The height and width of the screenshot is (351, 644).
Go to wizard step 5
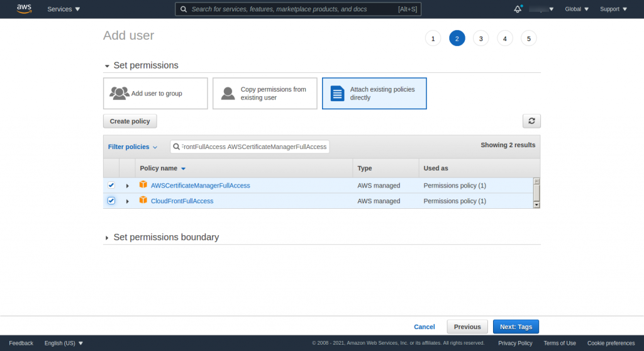click(528, 38)
